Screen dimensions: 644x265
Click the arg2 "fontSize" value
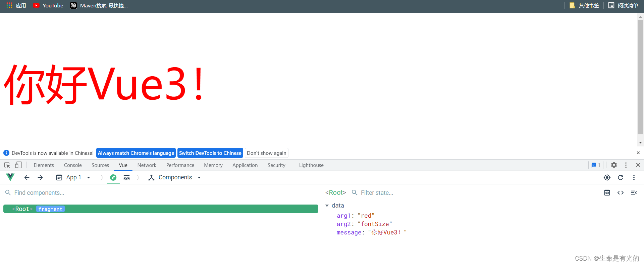tap(375, 224)
